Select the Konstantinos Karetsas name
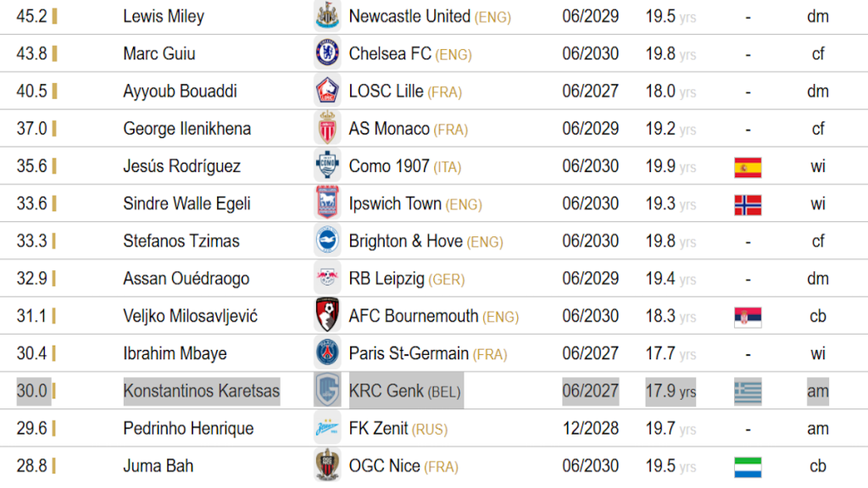Screen dimensions: 868x488 [x=202, y=391]
